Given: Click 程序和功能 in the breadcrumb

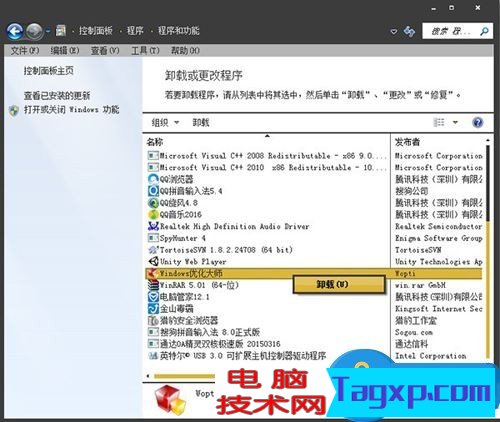Looking at the screenshot, I should coord(179,31).
